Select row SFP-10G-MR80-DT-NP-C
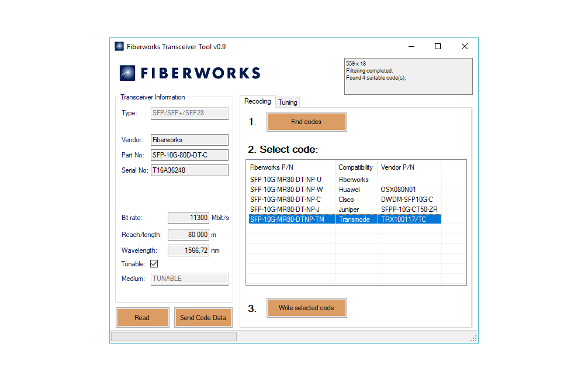Screen dimensions: 588x381 tap(345, 200)
